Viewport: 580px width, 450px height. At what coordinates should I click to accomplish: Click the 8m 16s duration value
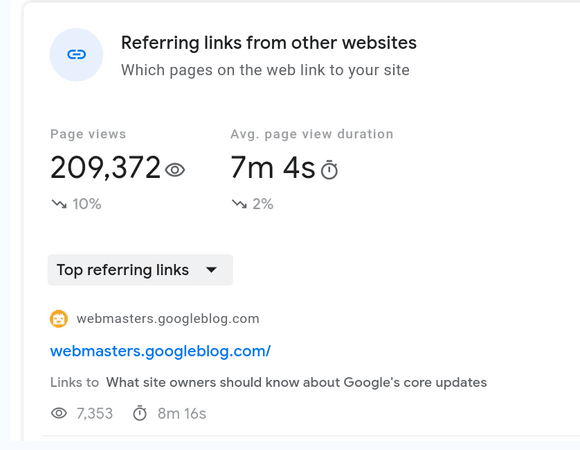pos(182,413)
